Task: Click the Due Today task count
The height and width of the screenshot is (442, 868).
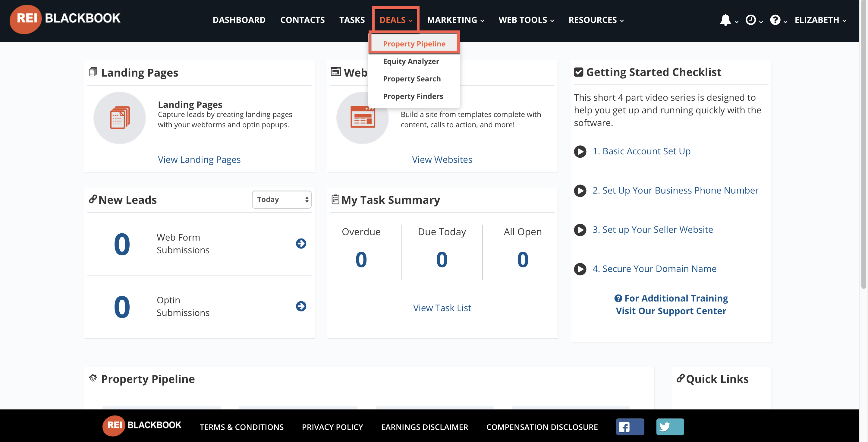Action: tap(442, 260)
